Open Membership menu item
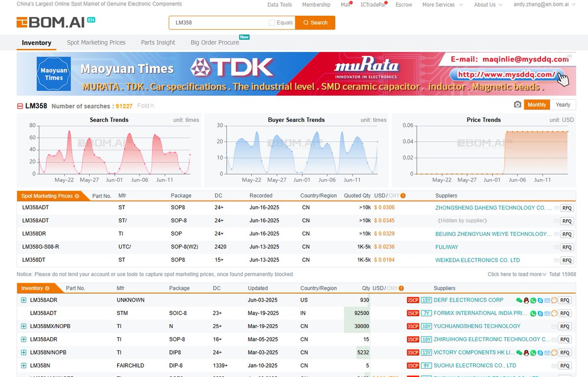The height and width of the screenshot is (377, 588). coord(316,5)
